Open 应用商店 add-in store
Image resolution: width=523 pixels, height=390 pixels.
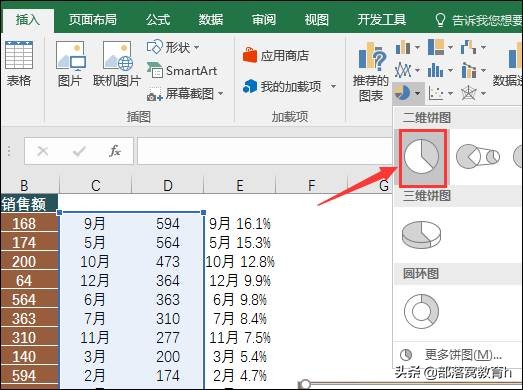coord(276,55)
